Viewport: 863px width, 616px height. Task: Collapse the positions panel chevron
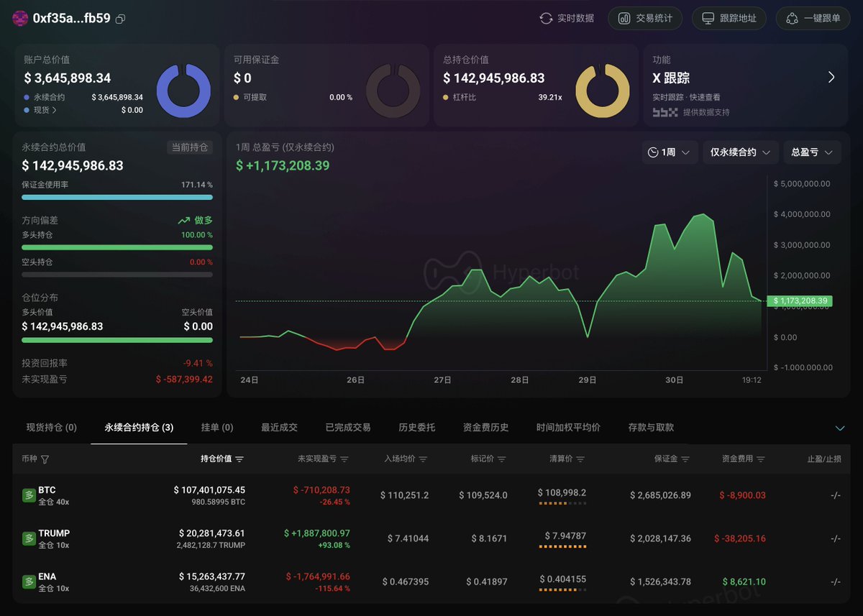click(840, 428)
